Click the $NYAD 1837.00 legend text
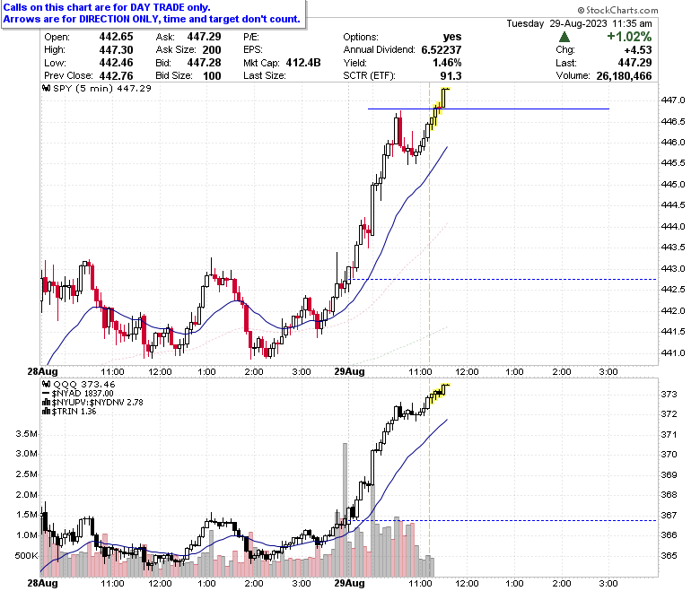Viewport: 700px width, 591px height. coord(83,394)
